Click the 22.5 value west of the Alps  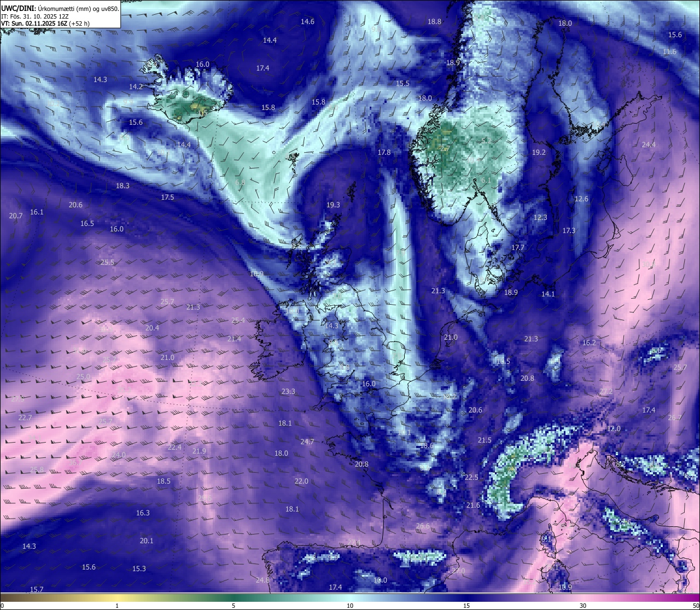(x=471, y=478)
